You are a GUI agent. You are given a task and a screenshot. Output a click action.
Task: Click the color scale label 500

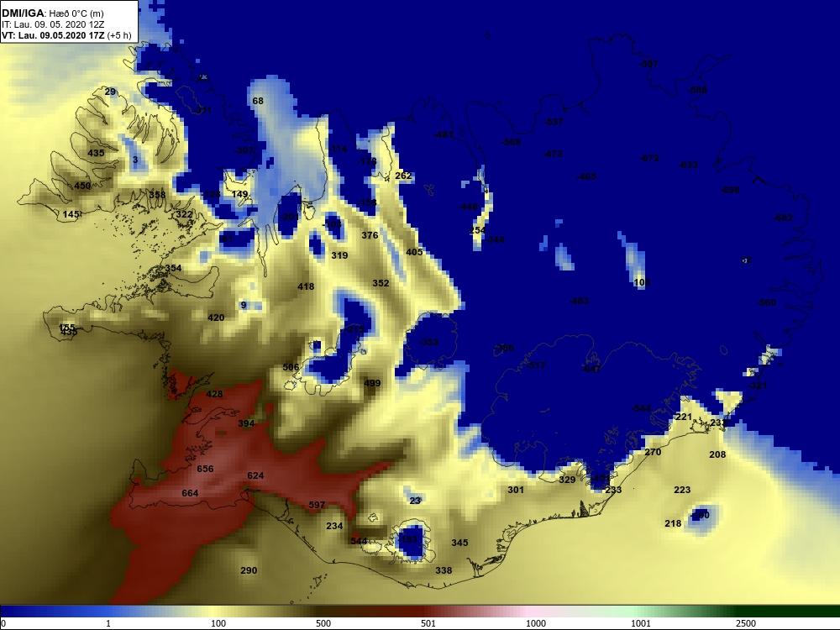coord(323,623)
